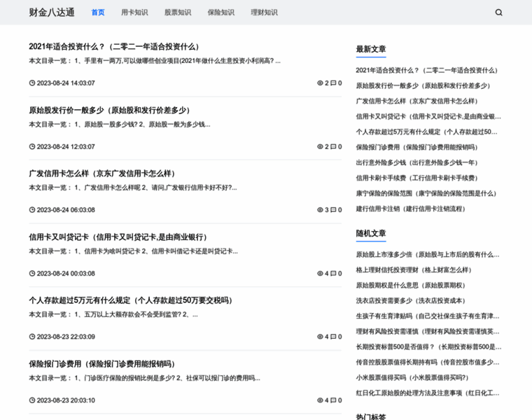
Task: Open the 用卡知识 menu item
Action: pos(134,13)
